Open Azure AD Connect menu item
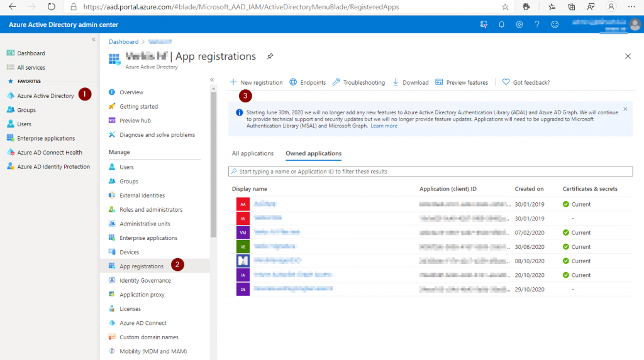 (143, 323)
